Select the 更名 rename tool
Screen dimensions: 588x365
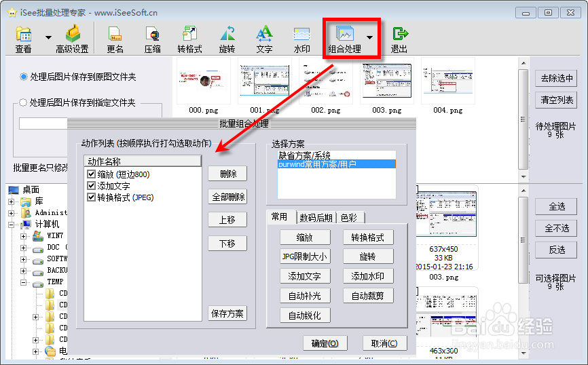[115, 39]
